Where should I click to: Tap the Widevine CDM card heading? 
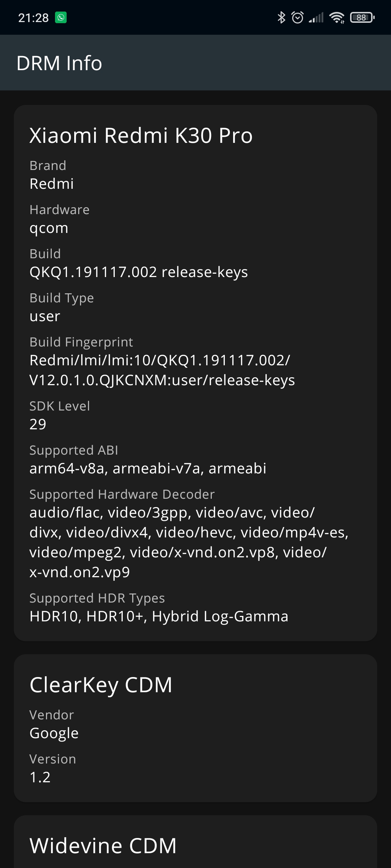pyautogui.click(x=103, y=846)
